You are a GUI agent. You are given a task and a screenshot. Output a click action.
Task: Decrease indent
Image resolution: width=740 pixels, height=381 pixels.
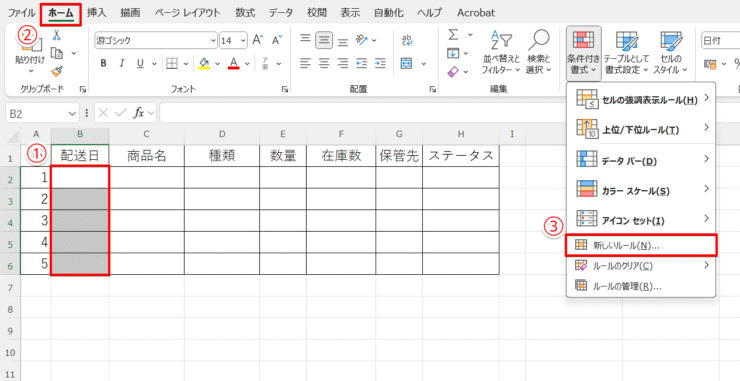click(x=362, y=63)
